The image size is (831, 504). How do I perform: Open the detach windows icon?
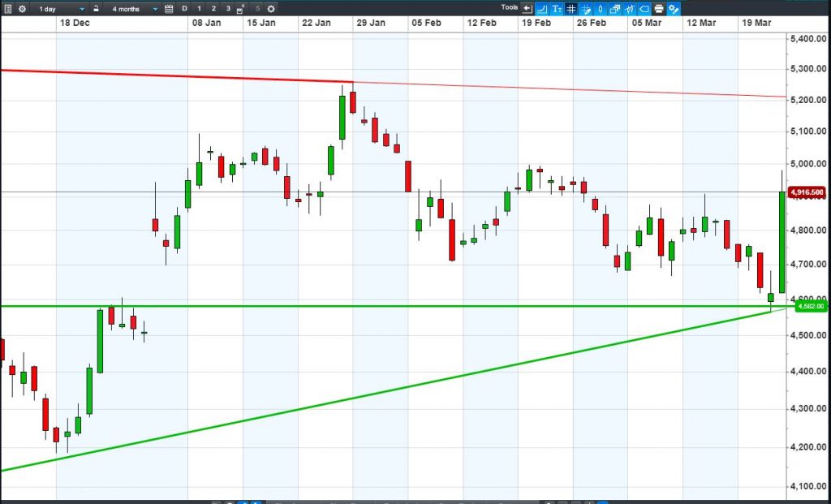[x=615, y=8]
